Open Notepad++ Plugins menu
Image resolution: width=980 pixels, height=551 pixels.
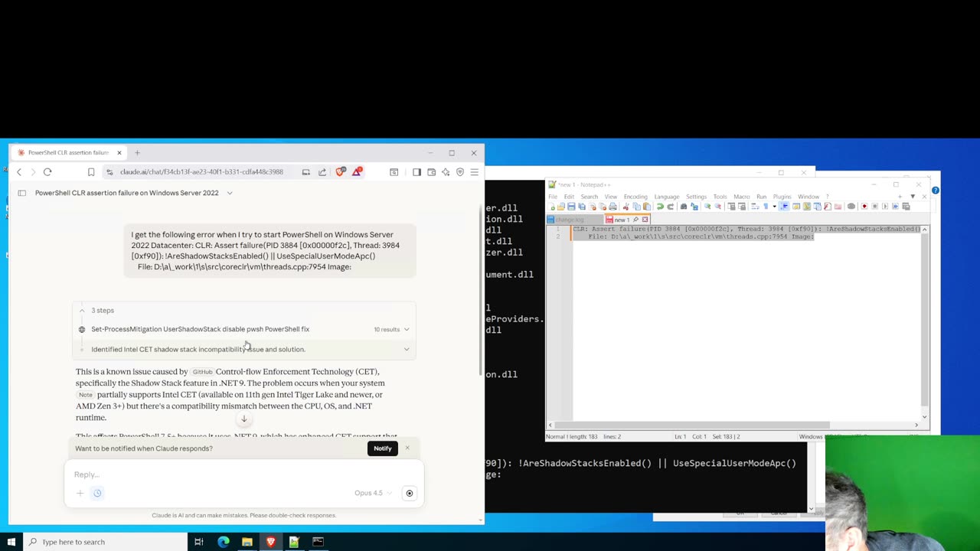point(782,197)
